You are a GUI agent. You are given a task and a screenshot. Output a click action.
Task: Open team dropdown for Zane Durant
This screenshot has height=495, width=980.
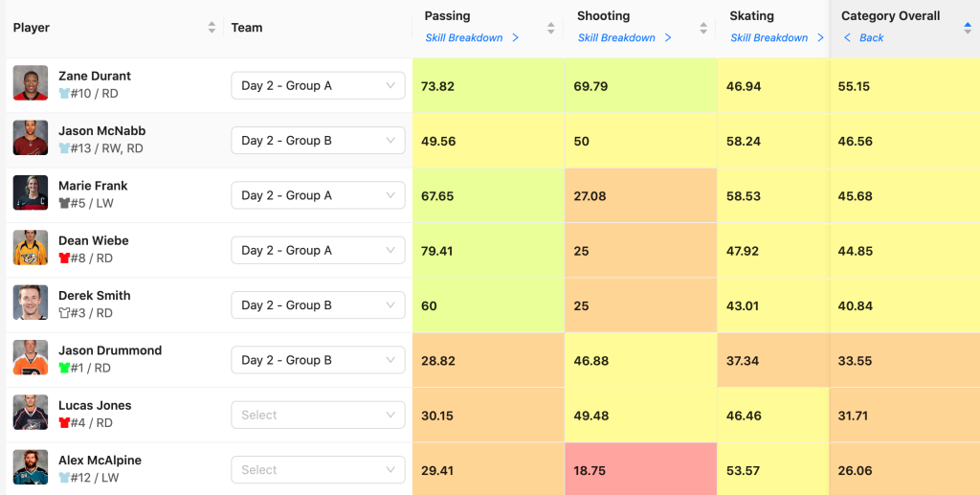pos(318,86)
